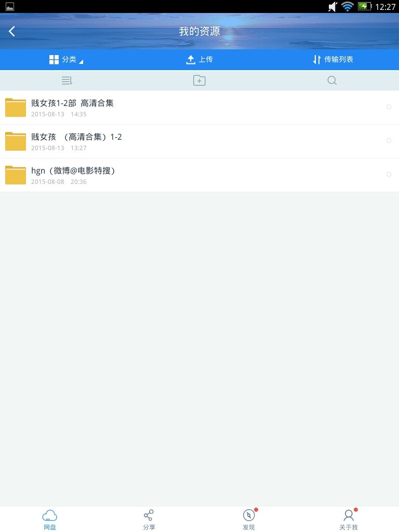
Task: Open the hgn folder icon
Action: pos(16,175)
